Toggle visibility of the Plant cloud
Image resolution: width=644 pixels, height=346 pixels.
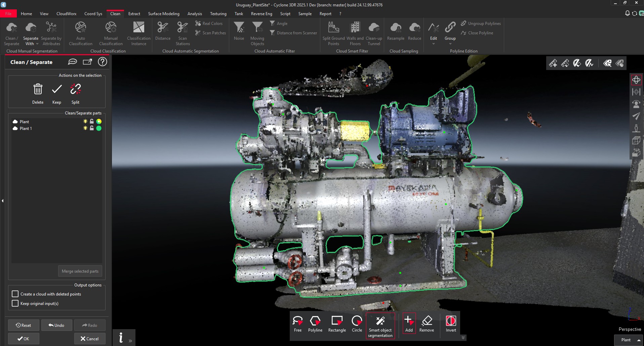click(x=85, y=122)
